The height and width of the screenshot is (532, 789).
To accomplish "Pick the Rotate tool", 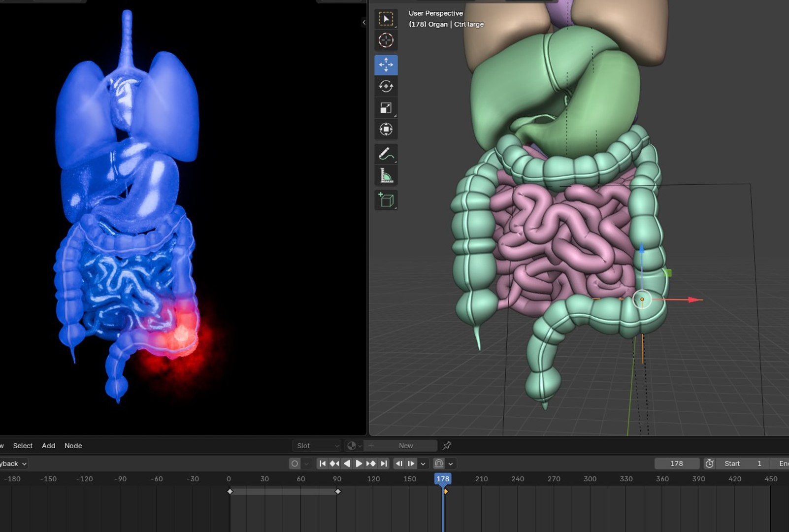I will (x=386, y=86).
